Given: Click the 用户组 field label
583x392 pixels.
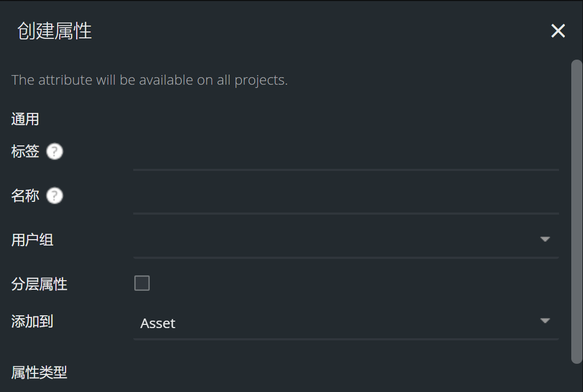Looking at the screenshot, I should pyautogui.click(x=32, y=240).
